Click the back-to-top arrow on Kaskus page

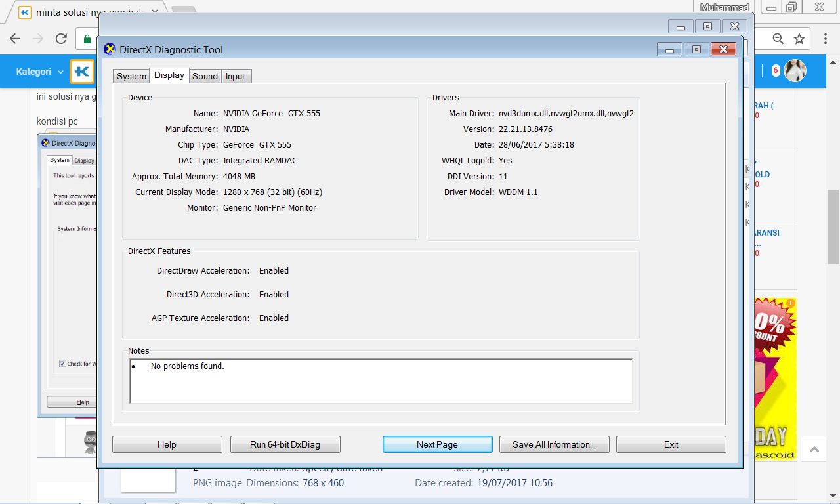tap(814, 450)
